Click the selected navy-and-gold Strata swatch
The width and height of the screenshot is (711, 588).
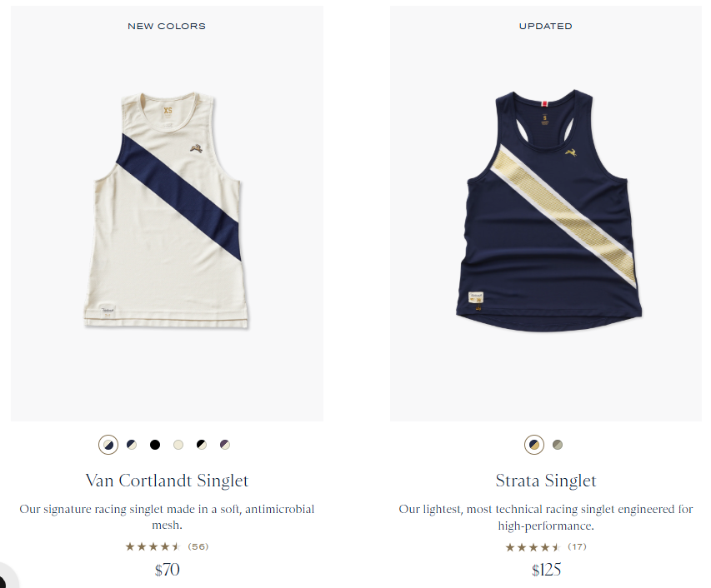[x=534, y=445]
